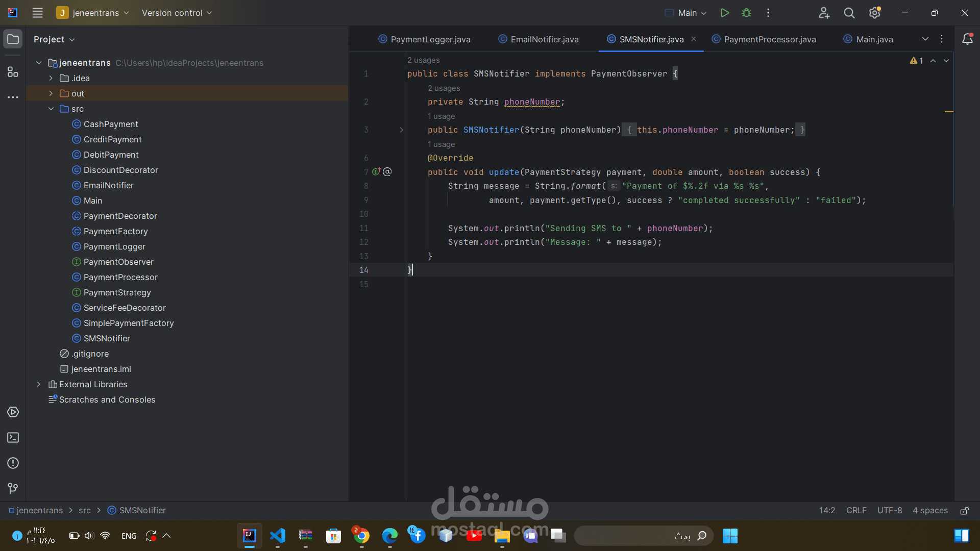This screenshot has height=551, width=980.
Task: Expand the out folder in project tree
Action: 51,93
